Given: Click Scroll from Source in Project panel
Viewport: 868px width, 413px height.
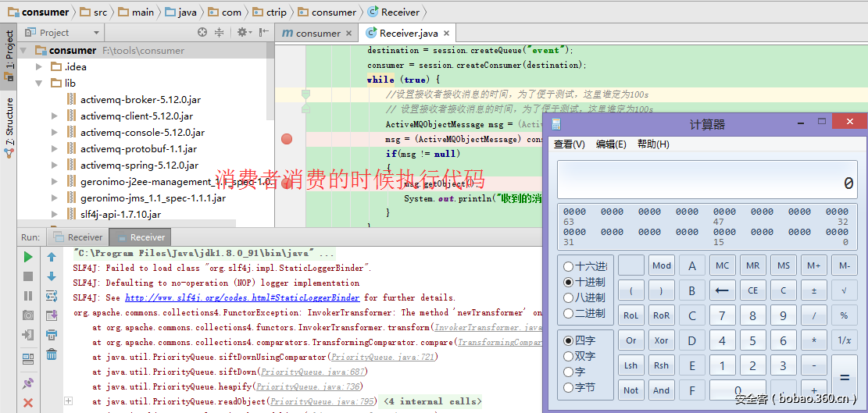Looking at the screenshot, I should (202, 33).
